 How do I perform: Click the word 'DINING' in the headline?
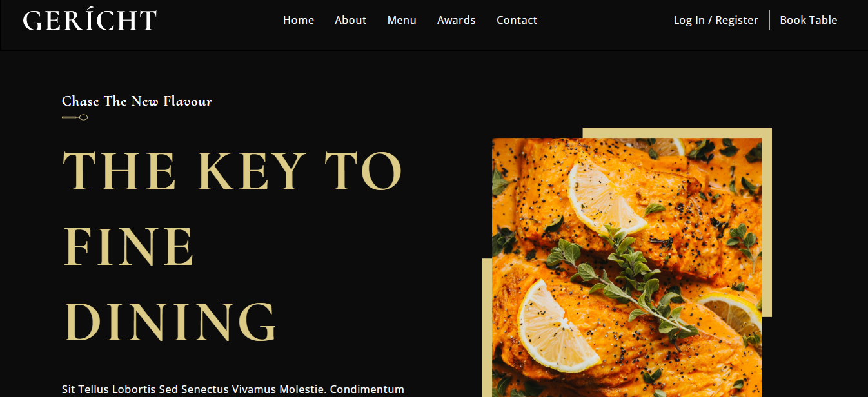tap(170, 321)
